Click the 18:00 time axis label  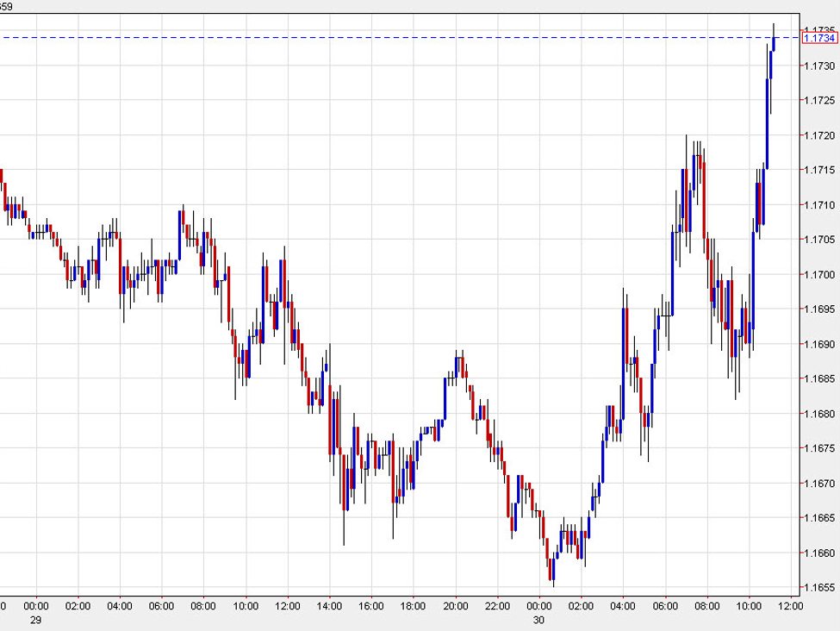pos(414,606)
